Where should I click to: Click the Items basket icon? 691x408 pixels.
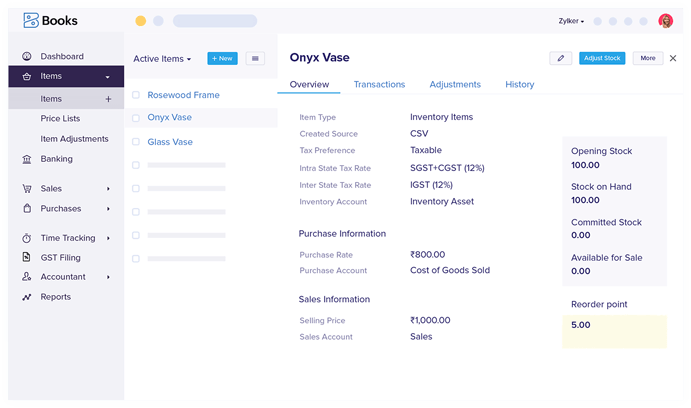27,76
